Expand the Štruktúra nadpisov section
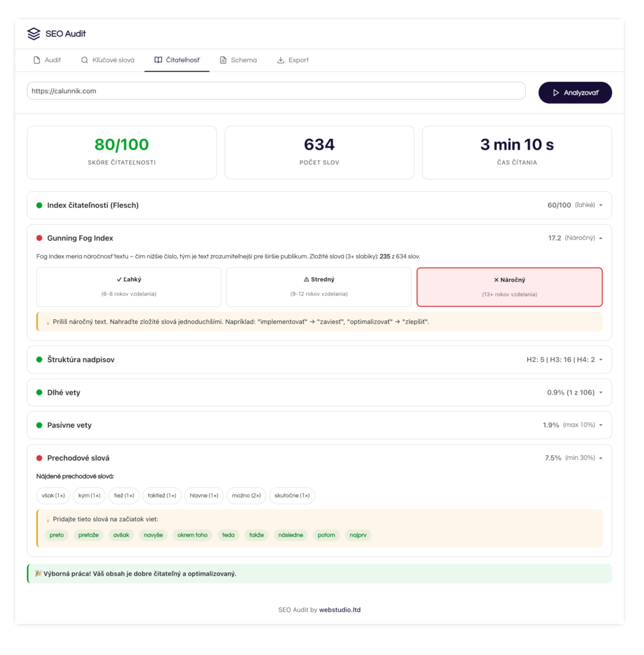The image size is (644, 655). [320, 359]
